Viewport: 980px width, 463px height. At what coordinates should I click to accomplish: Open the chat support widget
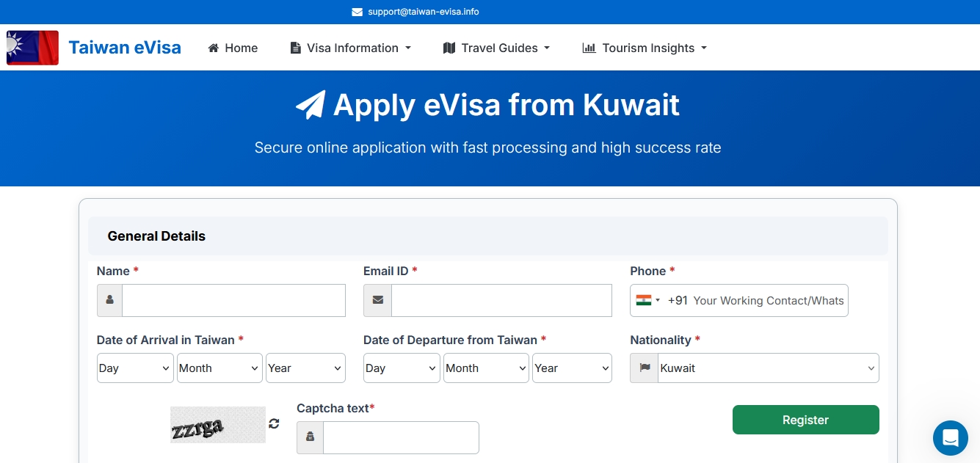[950, 438]
